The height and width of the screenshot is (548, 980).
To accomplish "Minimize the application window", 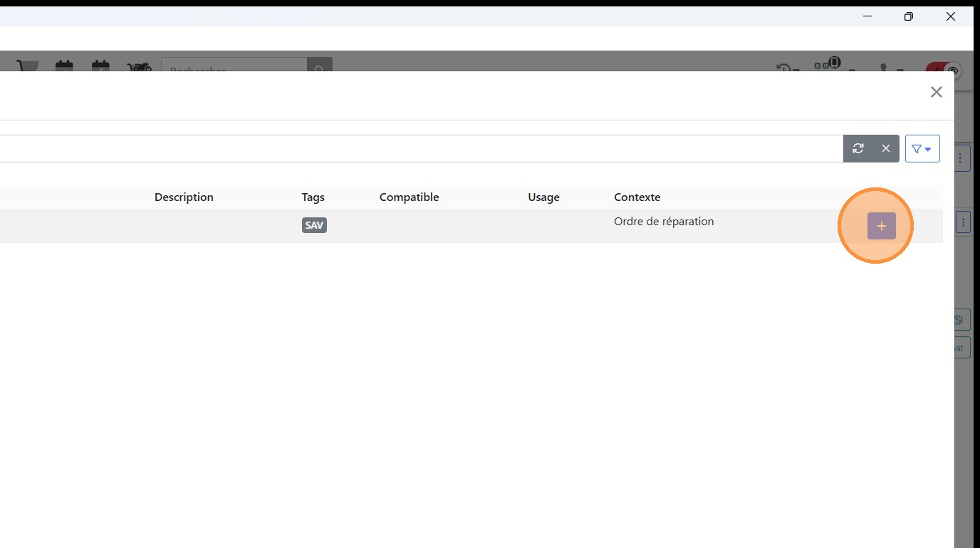I will [x=867, y=16].
